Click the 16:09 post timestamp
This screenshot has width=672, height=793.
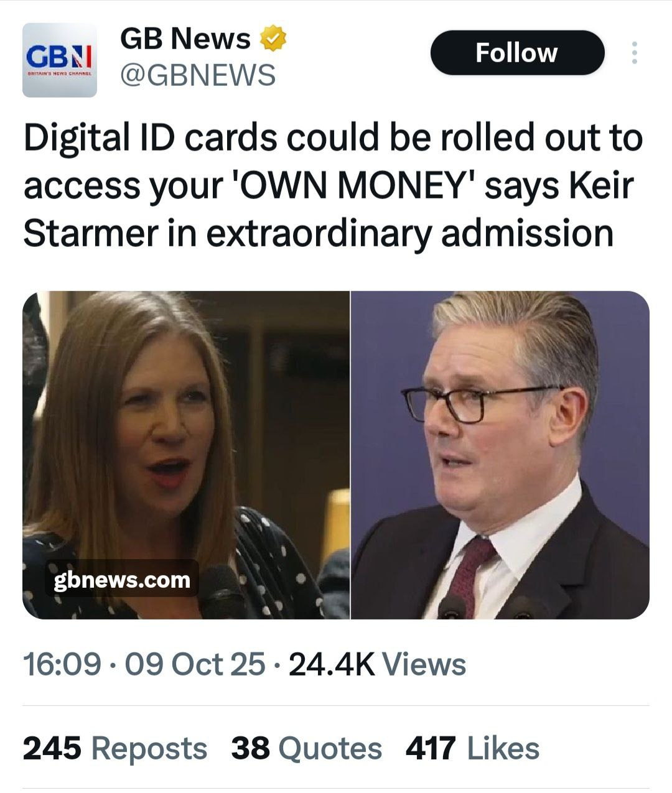[62, 664]
